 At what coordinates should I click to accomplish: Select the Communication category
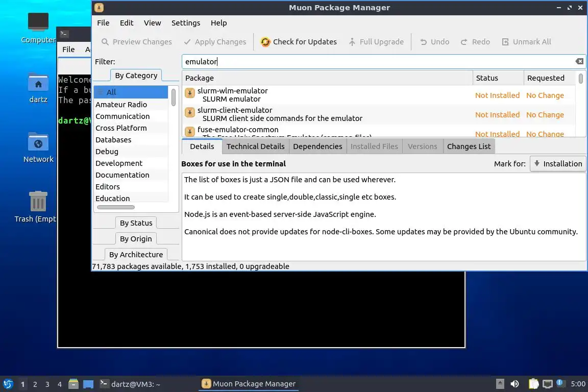131,116
